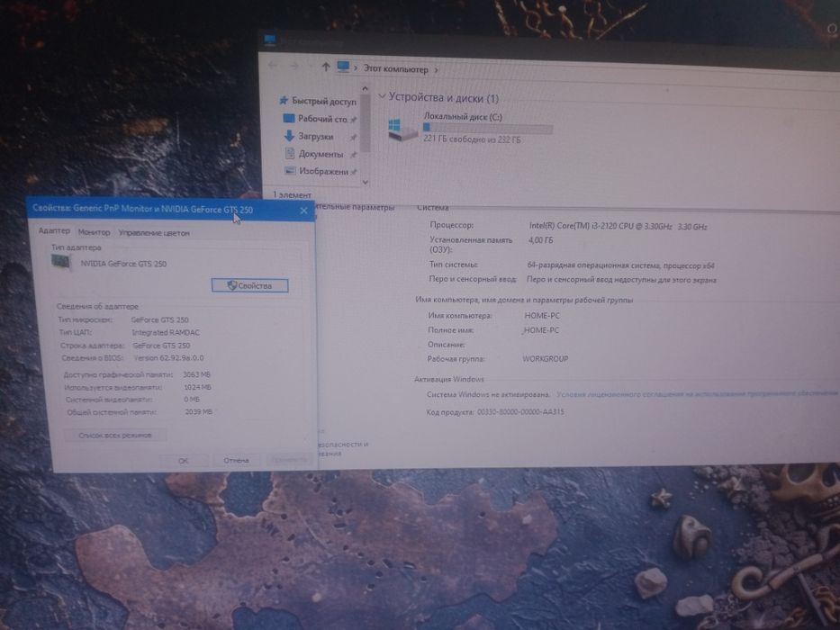
Task: Click the 1 элемент status bar text
Action: (292, 195)
